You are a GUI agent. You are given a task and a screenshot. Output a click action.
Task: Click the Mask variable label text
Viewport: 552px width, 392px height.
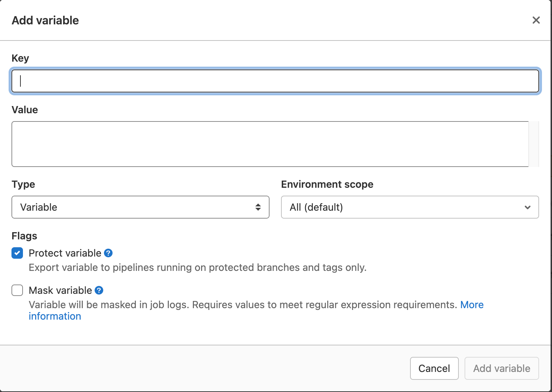pos(61,290)
